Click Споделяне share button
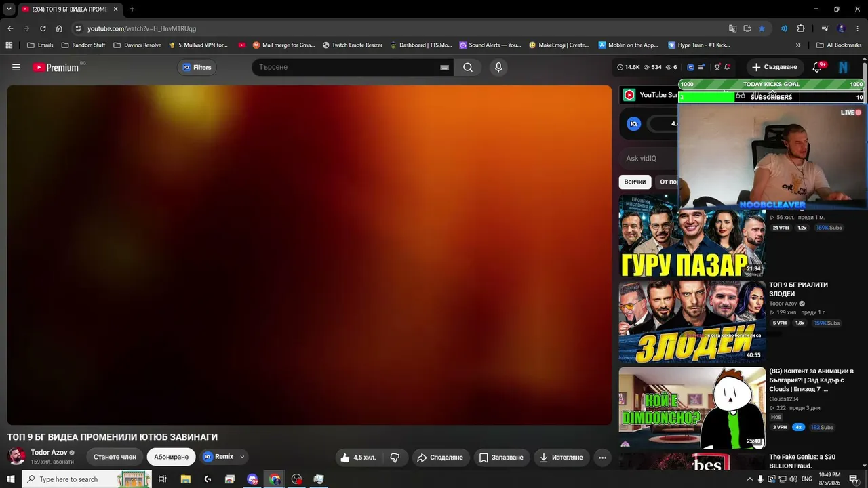Screen dimensions: 868x488 point(439,457)
